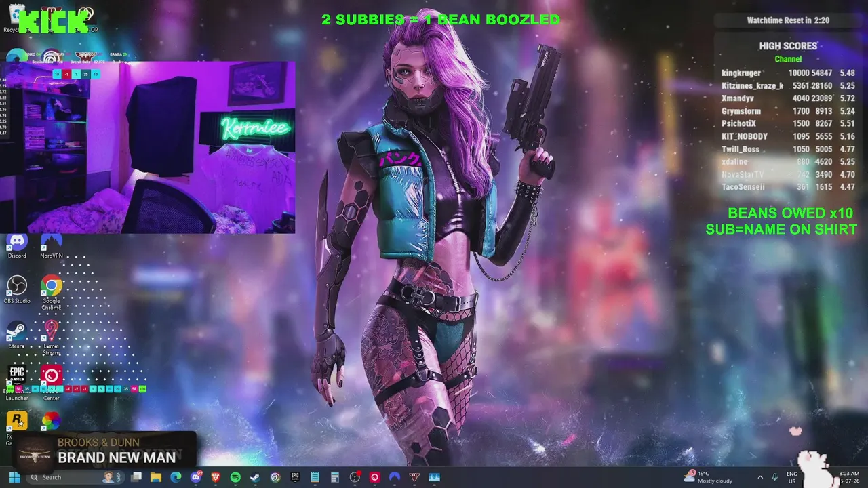Open Calculator from the taskbar
868x488 pixels.
coord(334,477)
